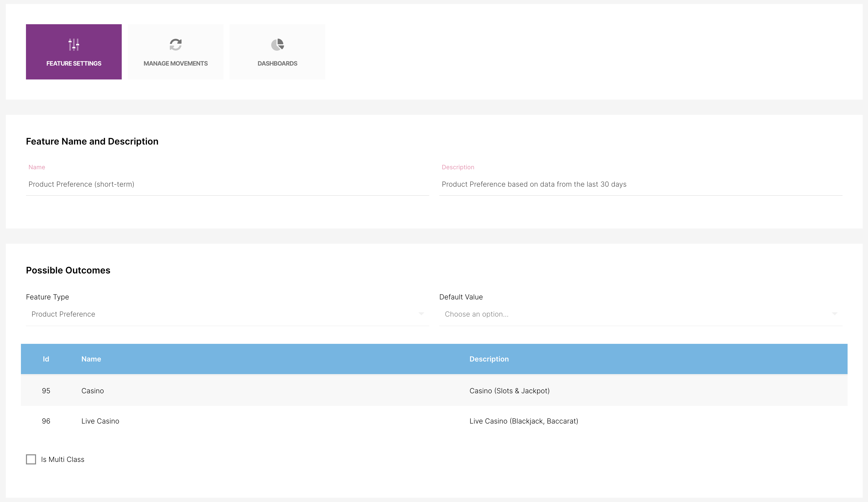Click the pie chart Dashboards icon
The width and height of the screenshot is (868, 502).
(277, 44)
